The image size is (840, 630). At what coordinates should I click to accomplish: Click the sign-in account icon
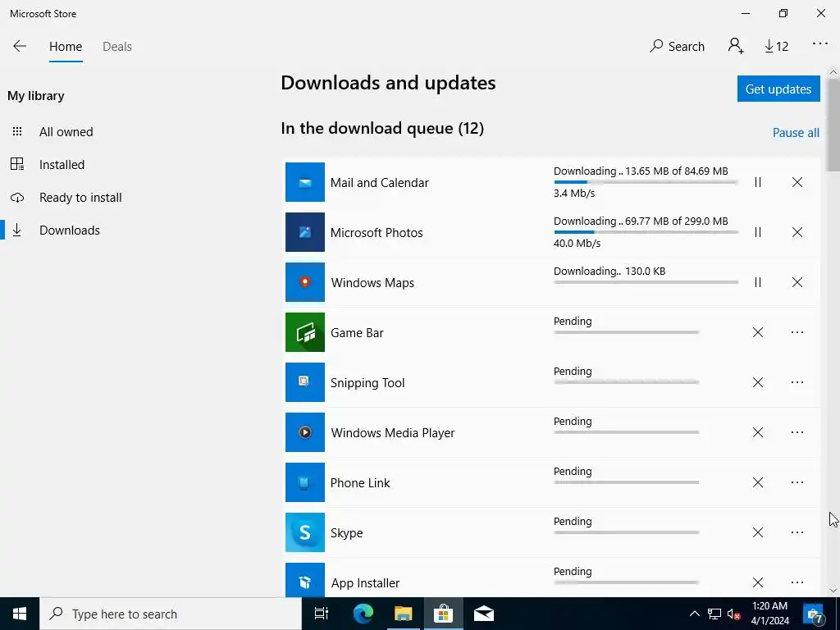coord(736,46)
